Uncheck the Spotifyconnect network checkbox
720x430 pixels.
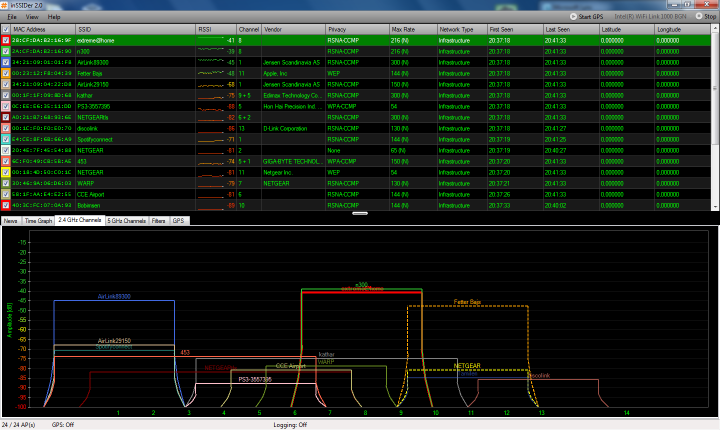click(x=6, y=139)
